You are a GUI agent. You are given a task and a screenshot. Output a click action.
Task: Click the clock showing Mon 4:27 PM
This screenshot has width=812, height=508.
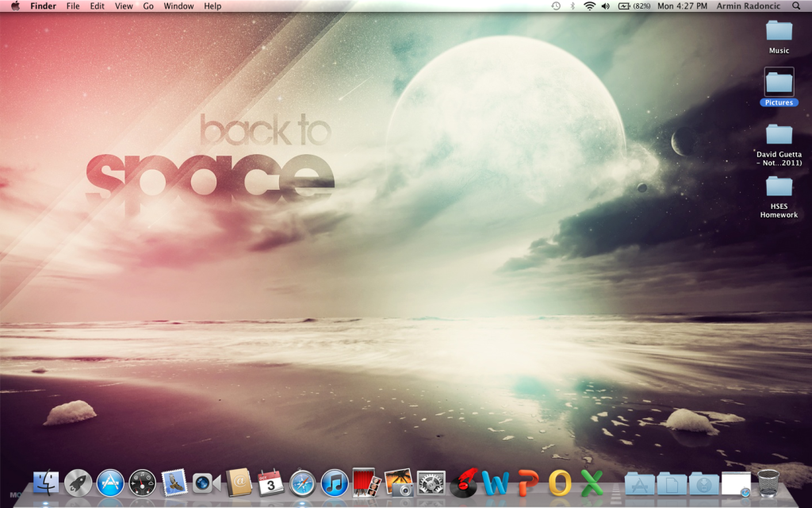[x=682, y=6]
